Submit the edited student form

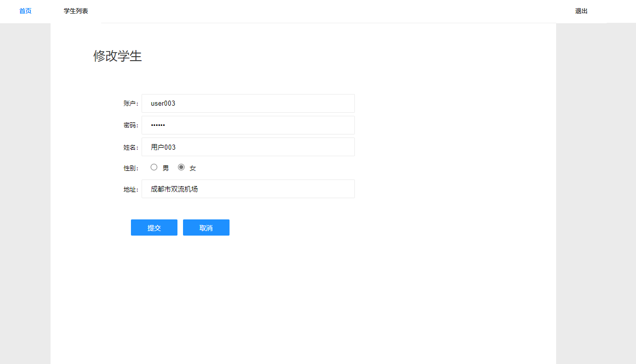point(154,227)
